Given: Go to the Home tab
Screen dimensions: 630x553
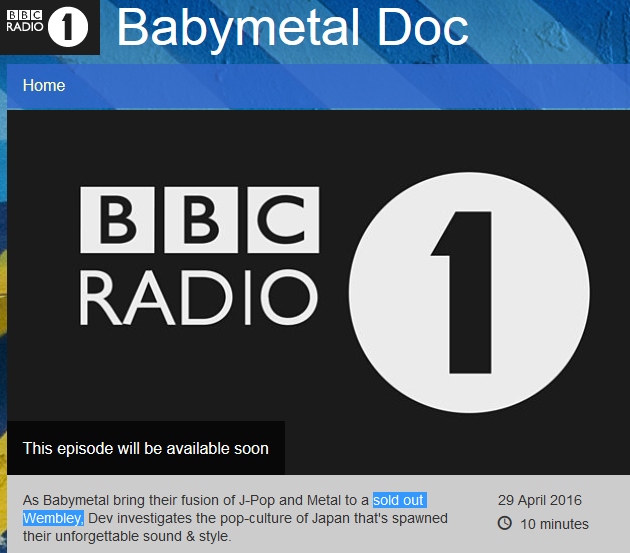Looking at the screenshot, I should point(44,86).
